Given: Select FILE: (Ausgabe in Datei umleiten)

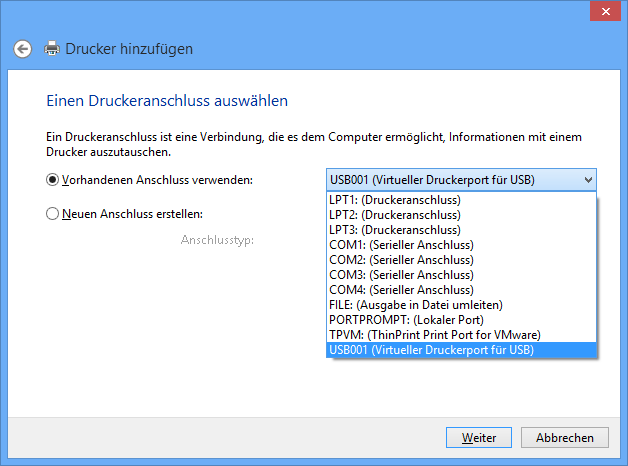Looking at the screenshot, I should [x=461, y=305].
